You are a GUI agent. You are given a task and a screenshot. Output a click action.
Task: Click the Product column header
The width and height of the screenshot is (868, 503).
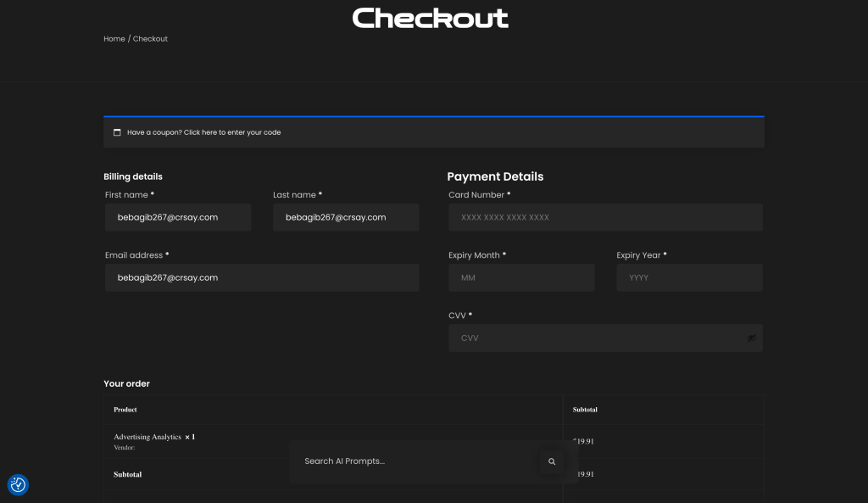click(x=125, y=410)
